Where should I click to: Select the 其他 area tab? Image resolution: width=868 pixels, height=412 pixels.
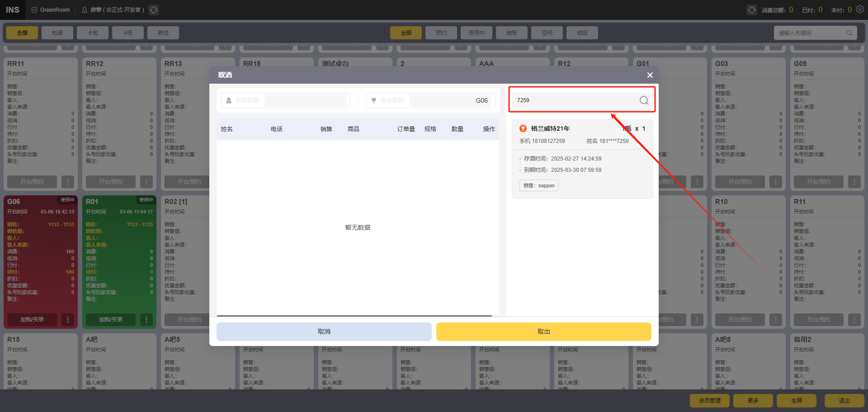163,33
